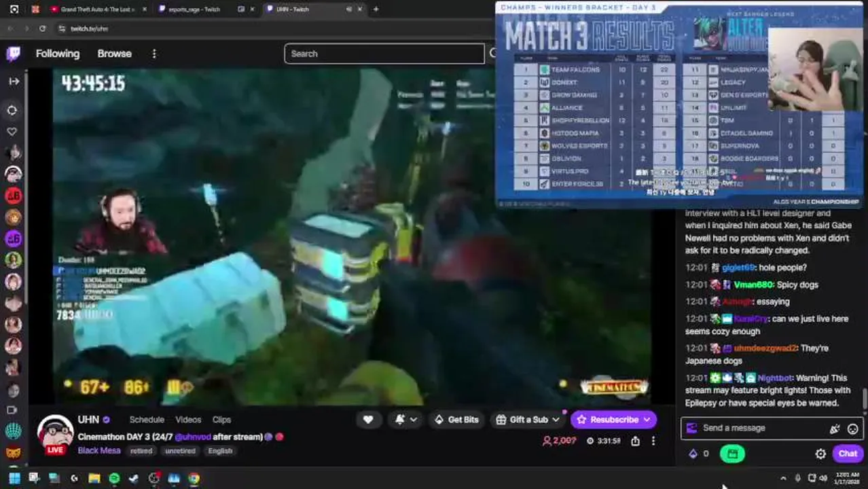
Task: Toggle the follow heart button
Action: coord(368,420)
